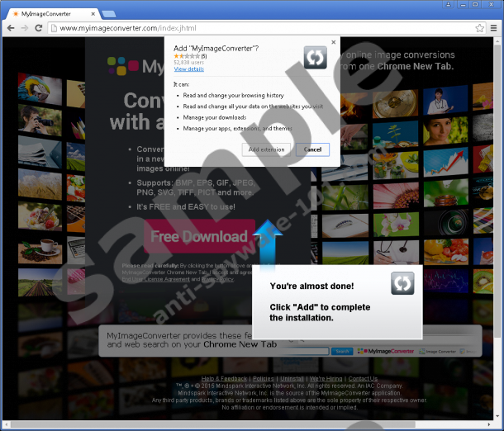504x431 pixels.
Task: Click the Free Download button
Action: click(198, 237)
